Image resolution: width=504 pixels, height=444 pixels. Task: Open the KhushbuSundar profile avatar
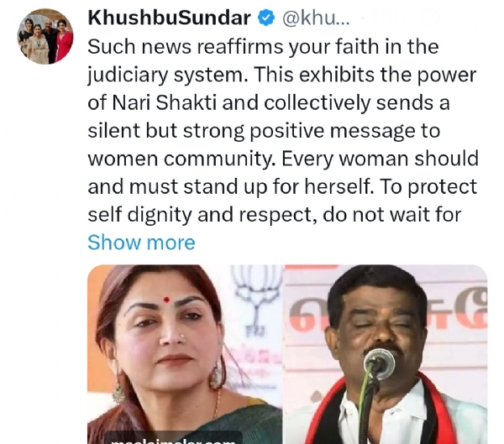click(x=45, y=37)
